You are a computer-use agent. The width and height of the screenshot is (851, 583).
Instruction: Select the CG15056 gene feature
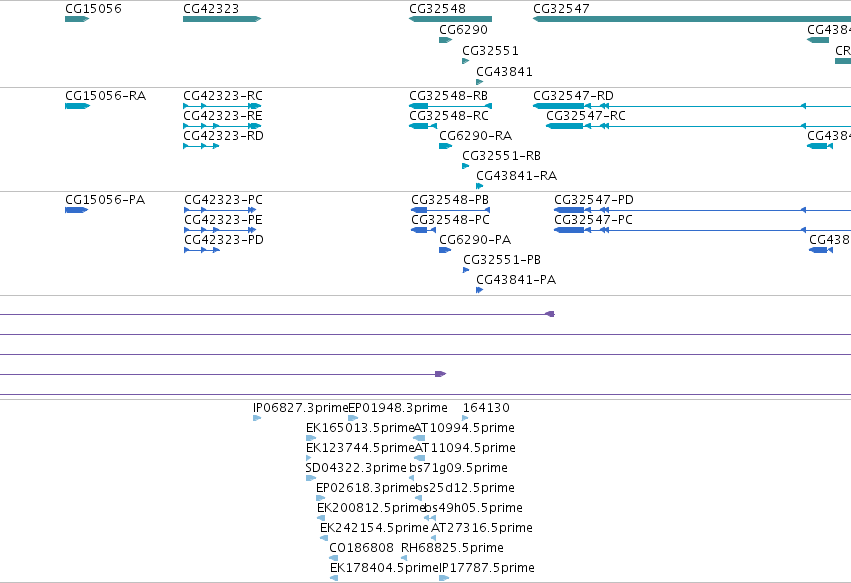(x=77, y=19)
